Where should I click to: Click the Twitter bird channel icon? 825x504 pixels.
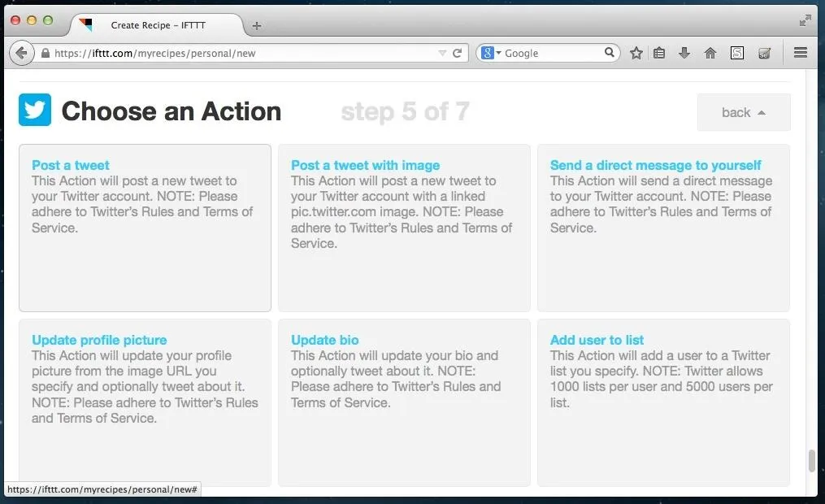click(x=35, y=110)
